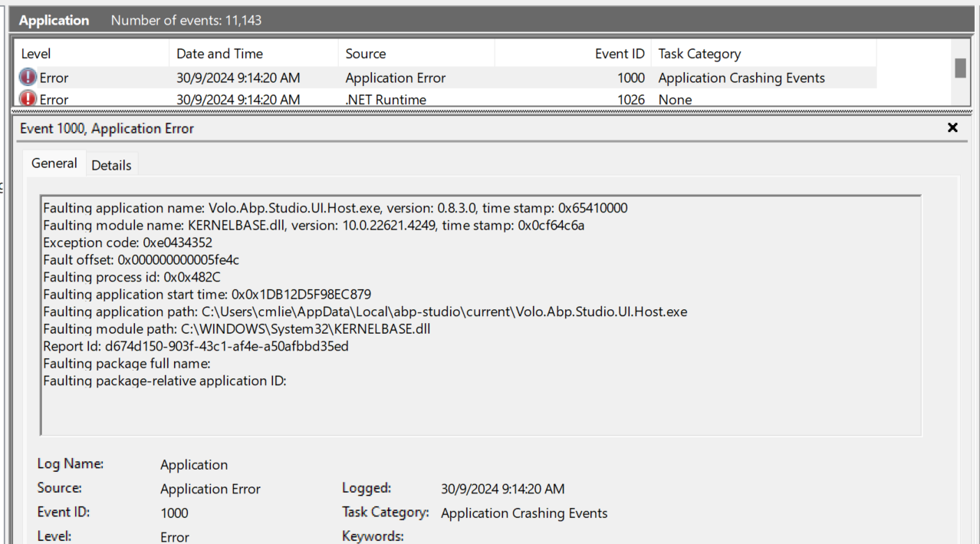The height and width of the screenshot is (544, 980).
Task: Click the event list vertical scrollbar thumb
Action: (x=960, y=68)
